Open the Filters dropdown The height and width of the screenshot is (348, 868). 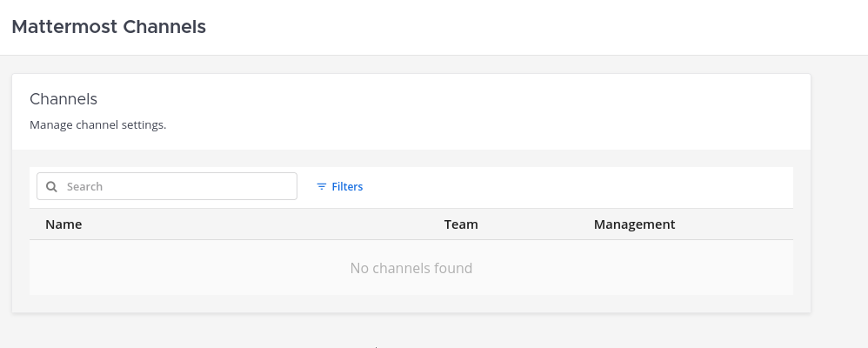tap(340, 186)
